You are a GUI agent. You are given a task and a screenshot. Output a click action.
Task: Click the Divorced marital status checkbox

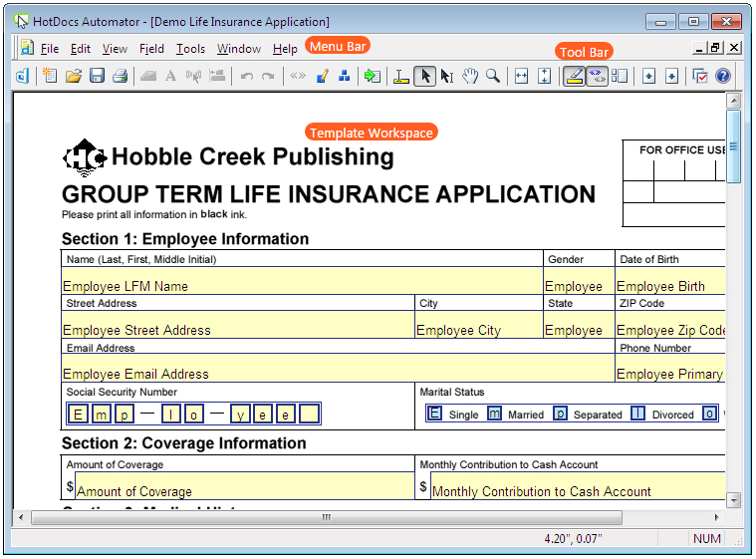click(x=637, y=414)
